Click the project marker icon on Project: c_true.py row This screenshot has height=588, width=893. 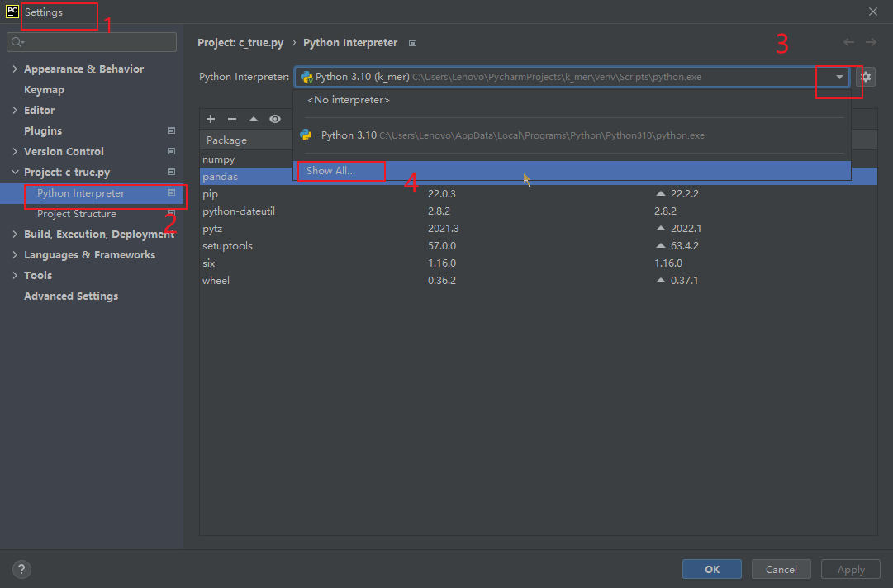pos(172,172)
